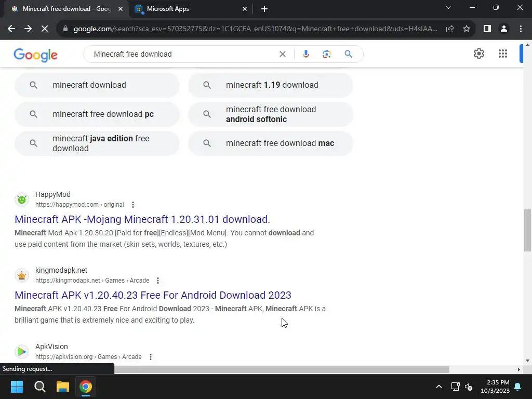532x399 pixels.
Task: Open the Google apps grid
Action: (503, 54)
